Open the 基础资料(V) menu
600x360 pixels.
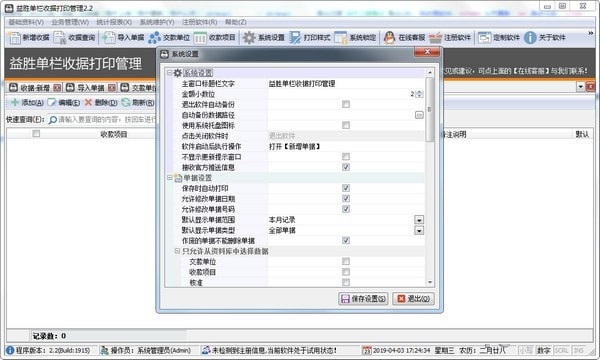[x=26, y=22]
